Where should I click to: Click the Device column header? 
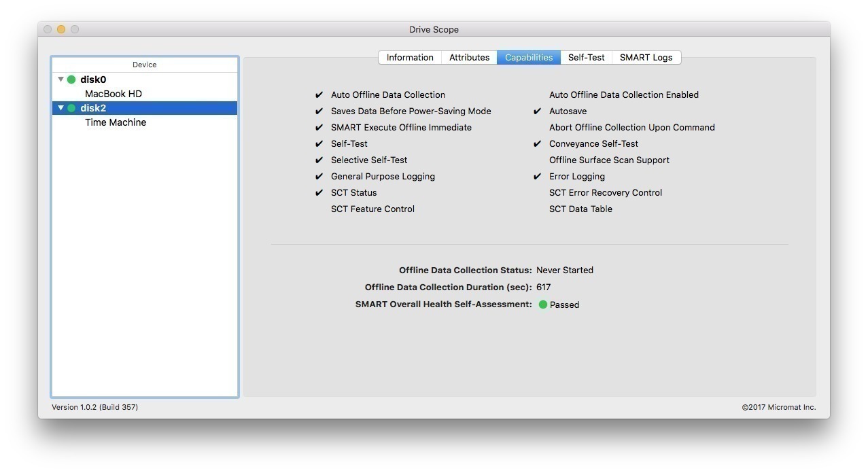144,65
